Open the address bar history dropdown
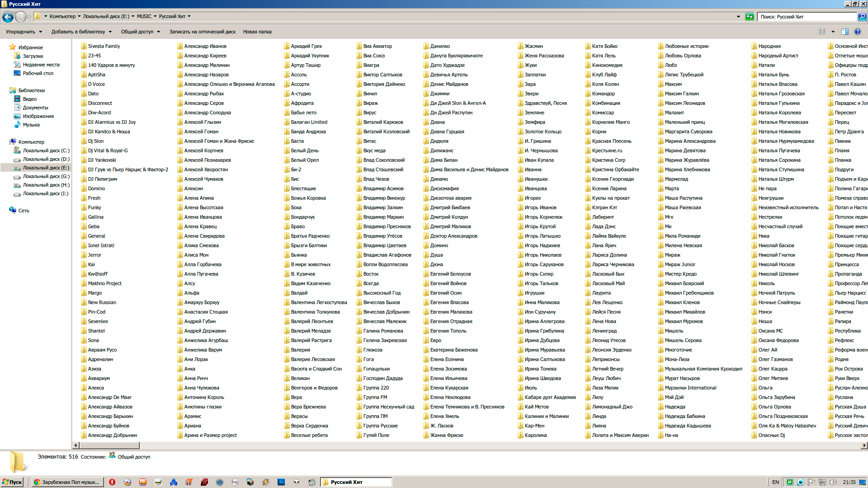The image size is (868, 488). [x=738, y=17]
